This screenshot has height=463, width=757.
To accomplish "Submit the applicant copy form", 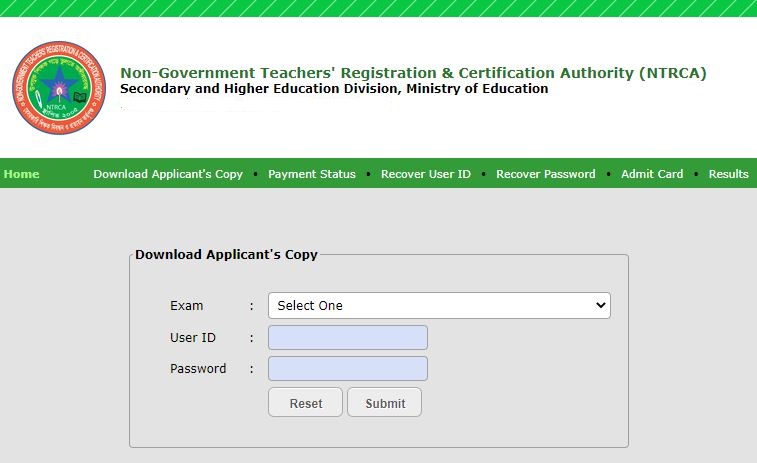I will [385, 403].
